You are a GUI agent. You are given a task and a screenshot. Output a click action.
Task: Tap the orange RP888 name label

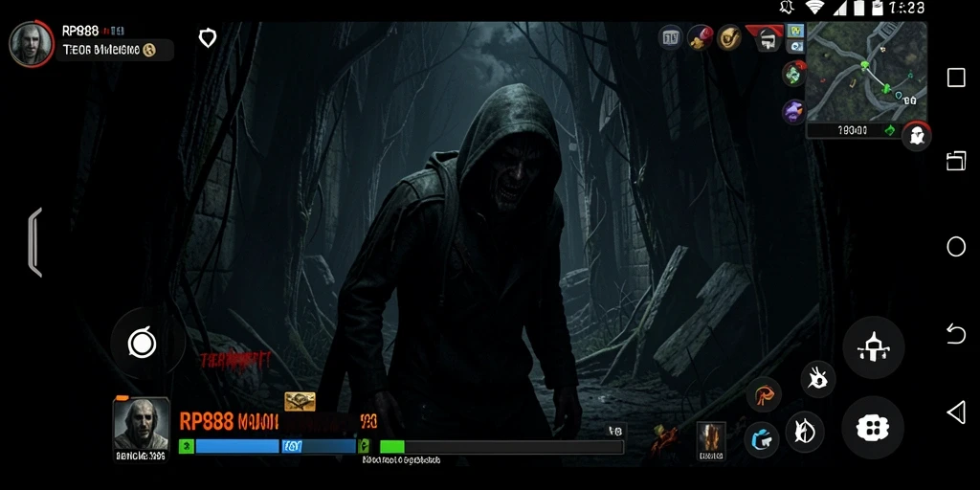pyautogui.click(x=207, y=422)
